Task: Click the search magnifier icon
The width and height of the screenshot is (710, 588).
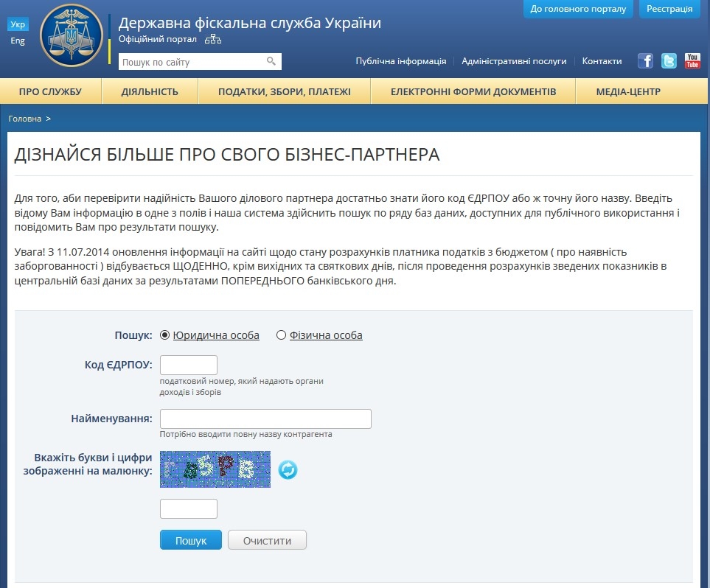Action: 271,62
